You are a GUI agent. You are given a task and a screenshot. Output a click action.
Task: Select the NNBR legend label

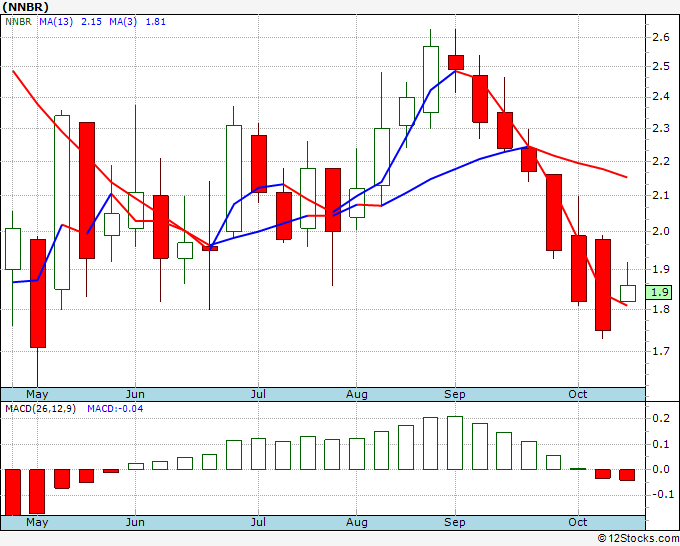18,22
